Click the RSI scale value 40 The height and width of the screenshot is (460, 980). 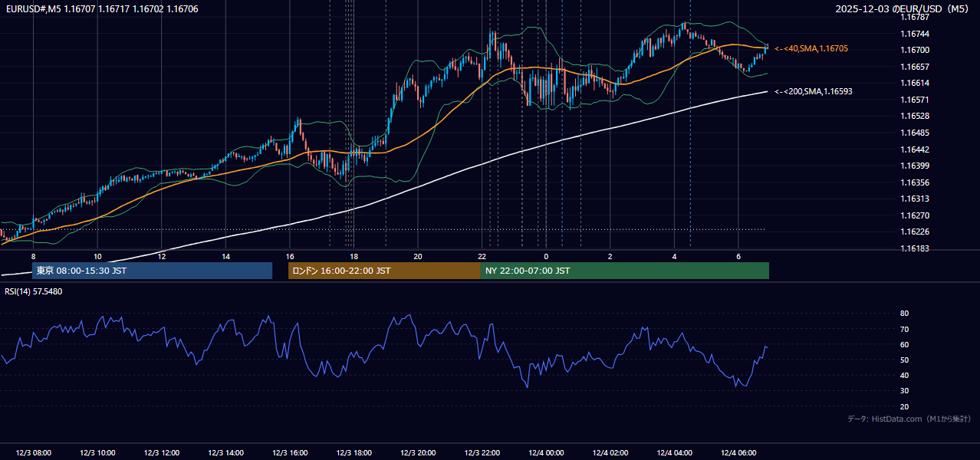[x=904, y=375]
